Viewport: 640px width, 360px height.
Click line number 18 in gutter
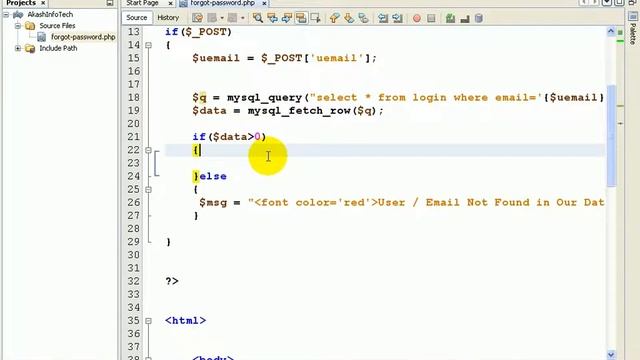click(133, 98)
